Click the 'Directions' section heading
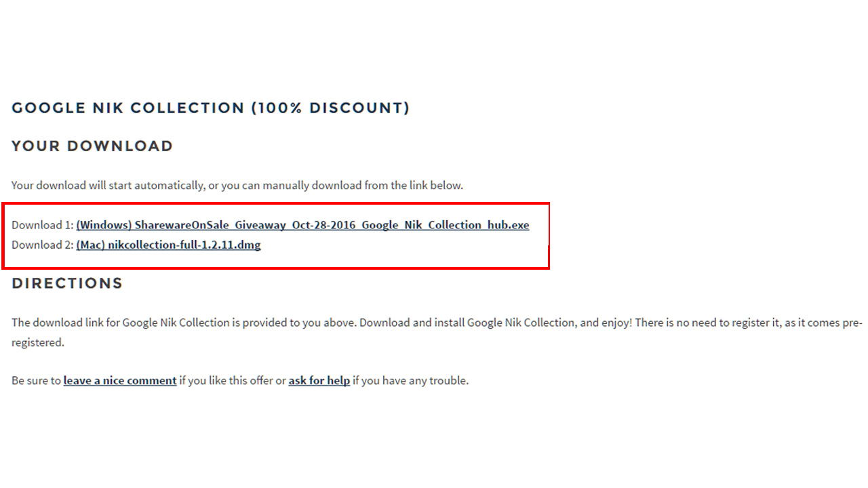Viewport: 868px width, 488px height. 67,283
